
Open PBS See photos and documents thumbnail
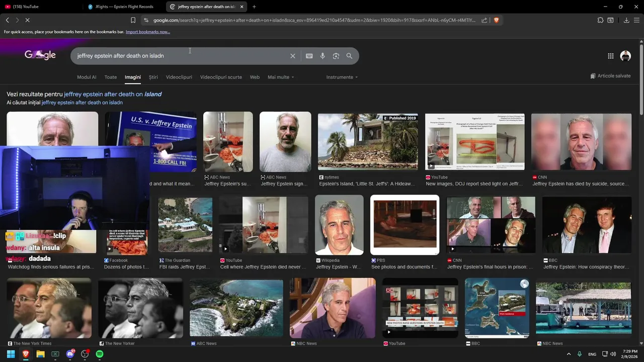(x=405, y=225)
